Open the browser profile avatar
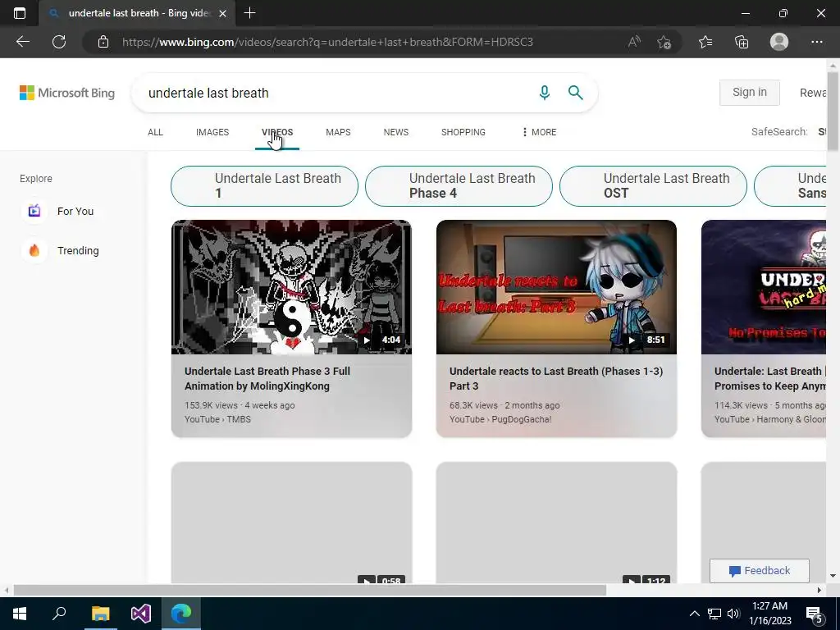Image resolution: width=840 pixels, height=630 pixels. [779, 42]
